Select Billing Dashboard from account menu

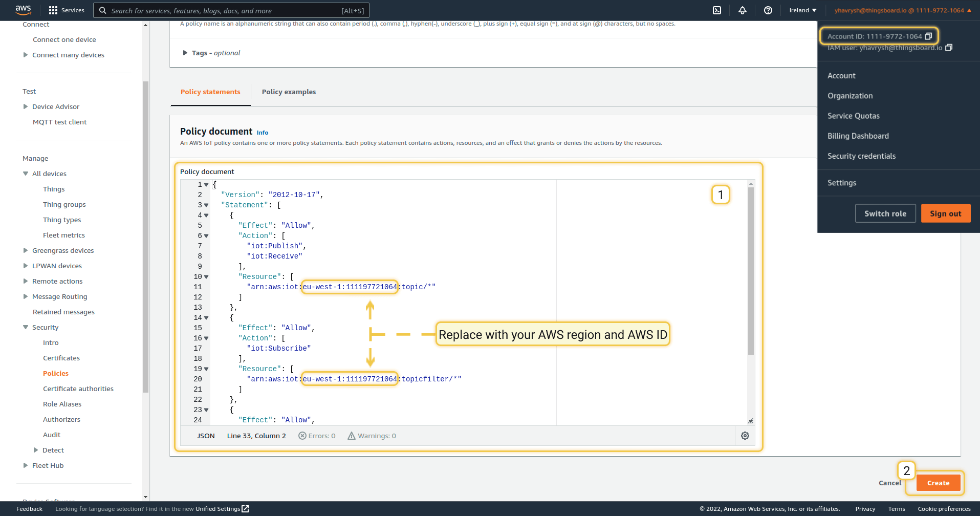pyautogui.click(x=858, y=136)
